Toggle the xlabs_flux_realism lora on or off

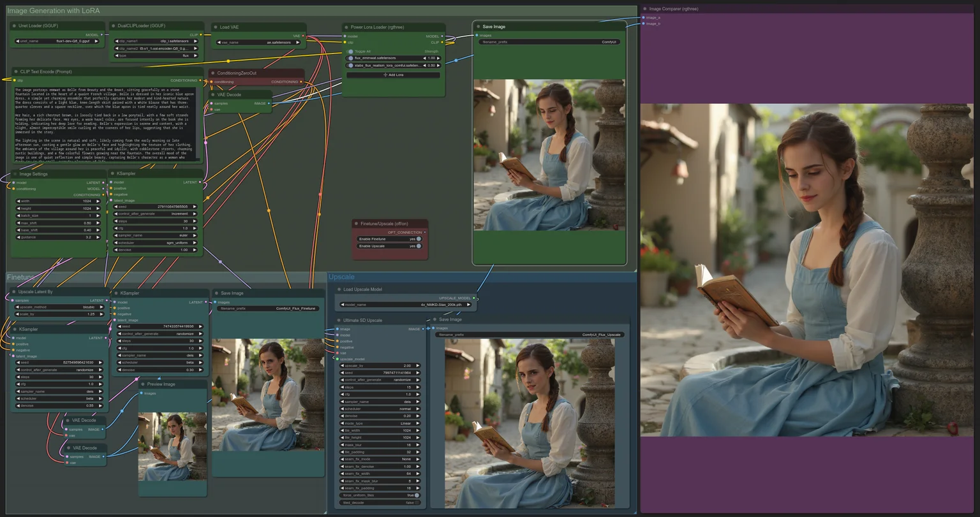point(350,65)
